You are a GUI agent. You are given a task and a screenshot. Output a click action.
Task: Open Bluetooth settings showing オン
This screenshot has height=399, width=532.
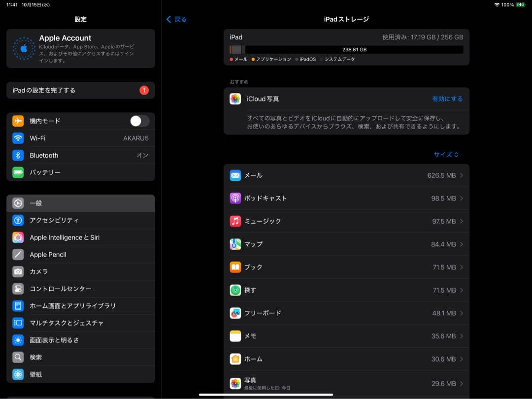point(80,155)
